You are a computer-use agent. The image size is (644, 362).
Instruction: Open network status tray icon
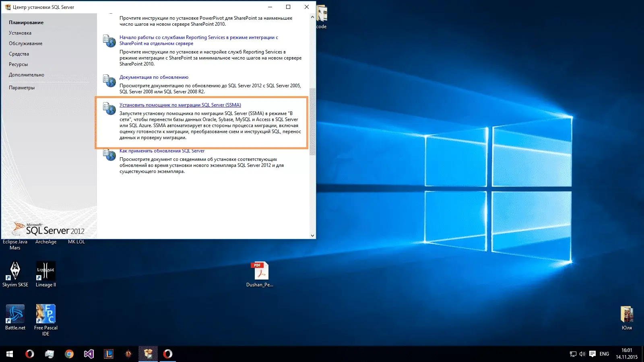point(573,354)
